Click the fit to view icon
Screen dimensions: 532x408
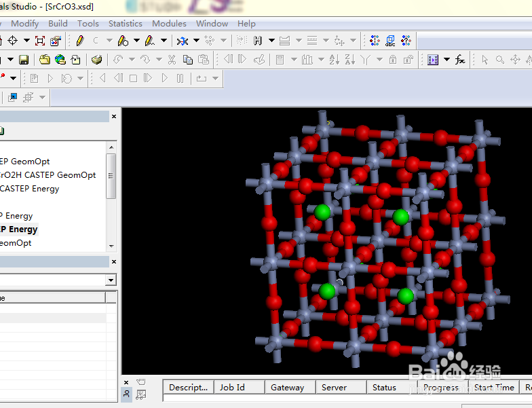pyautogui.click(x=40, y=41)
